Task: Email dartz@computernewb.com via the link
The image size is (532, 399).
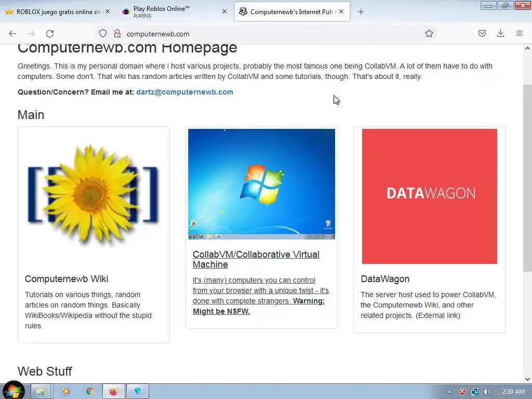Action: click(184, 92)
